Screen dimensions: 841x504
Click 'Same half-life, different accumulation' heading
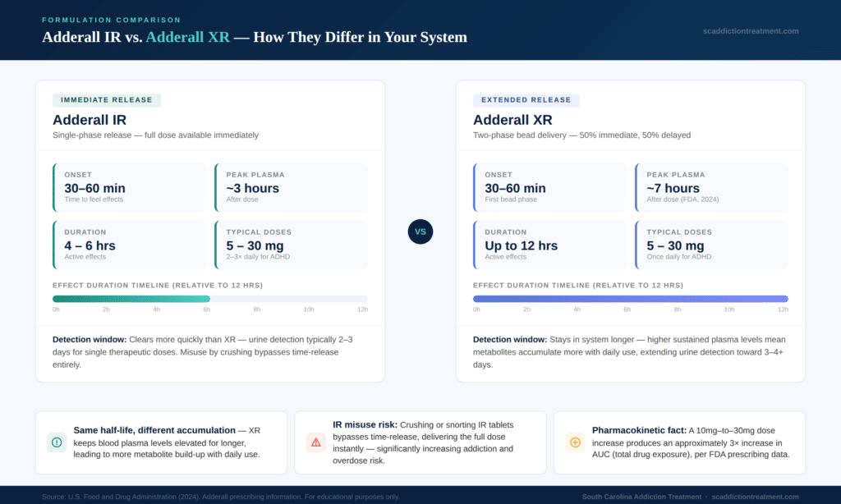(x=154, y=430)
